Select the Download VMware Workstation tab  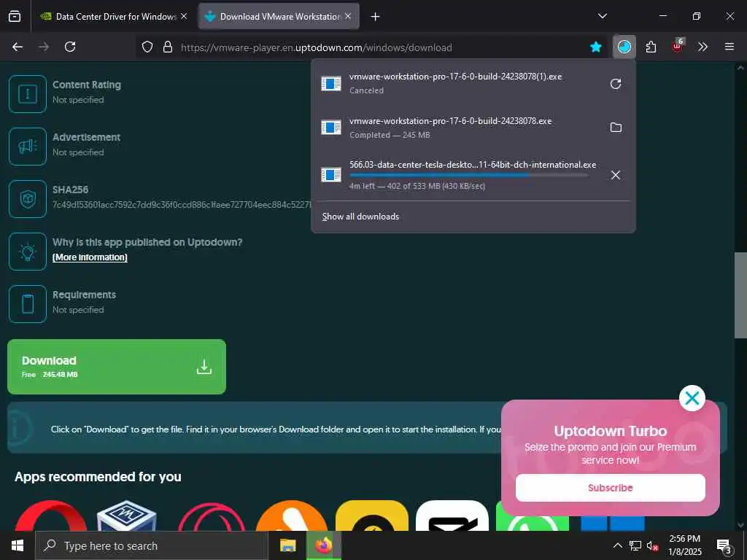pyautogui.click(x=279, y=16)
